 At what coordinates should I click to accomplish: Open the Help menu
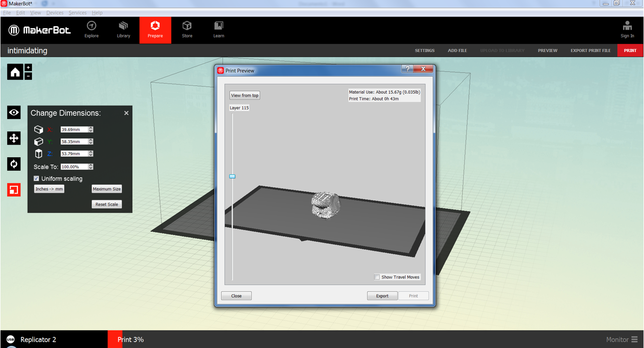click(97, 13)
